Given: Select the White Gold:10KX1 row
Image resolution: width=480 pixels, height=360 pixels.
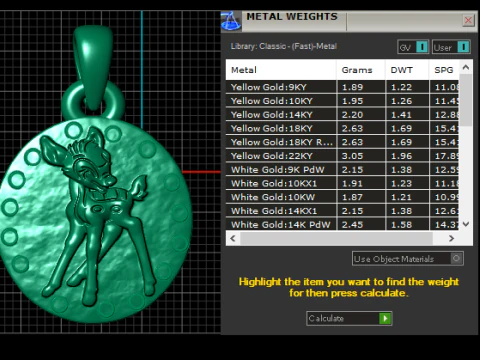Looking at the screenshot, I should point(342,183).
